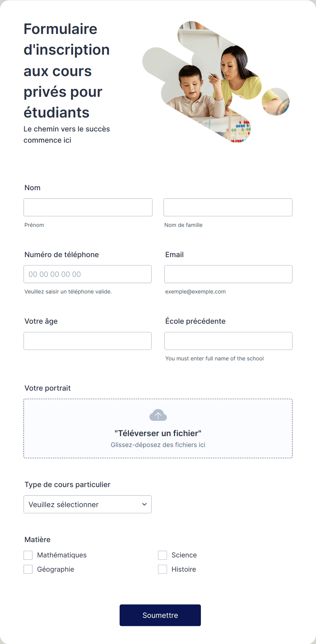Click the Soumettre button
The height and width of the screenshot is (644, 316).
(x=160, y=615)
